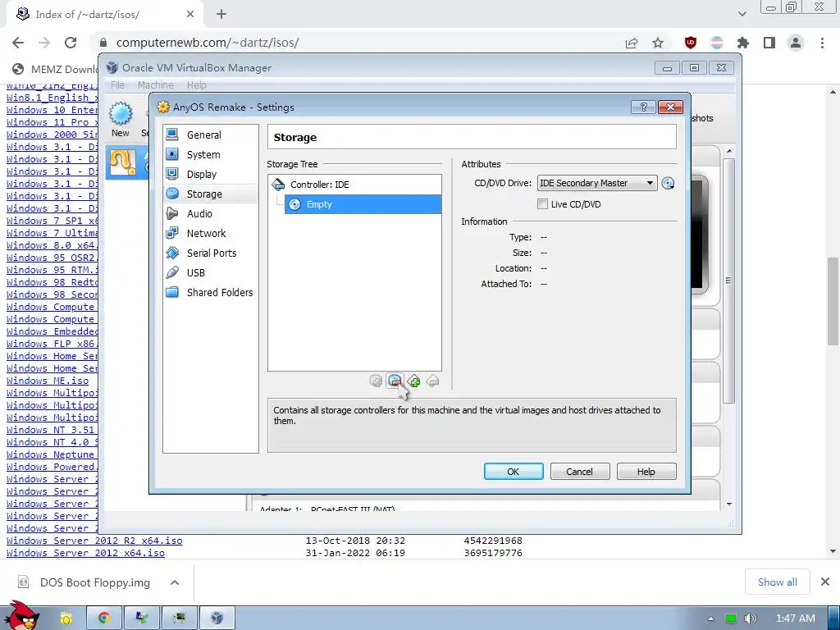Click Help button in Settings dialog
The height and width of the screenshot is (630, 840).
(646, 472)
